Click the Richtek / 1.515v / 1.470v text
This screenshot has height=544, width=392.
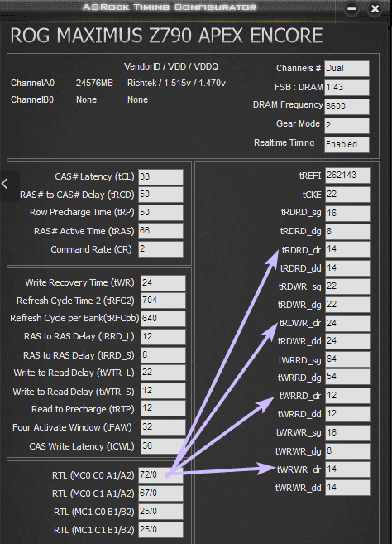tap(176, 84)
